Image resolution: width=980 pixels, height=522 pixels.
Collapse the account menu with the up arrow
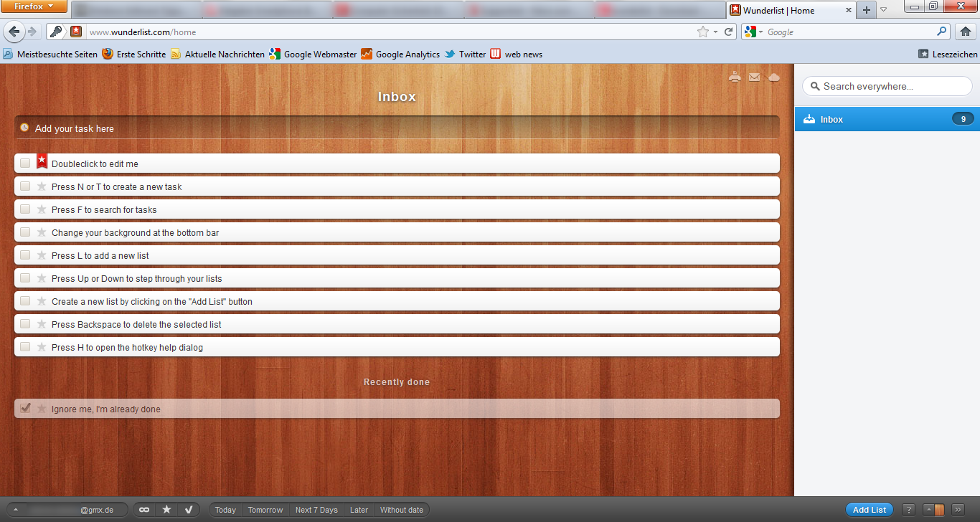click(14, 509)
